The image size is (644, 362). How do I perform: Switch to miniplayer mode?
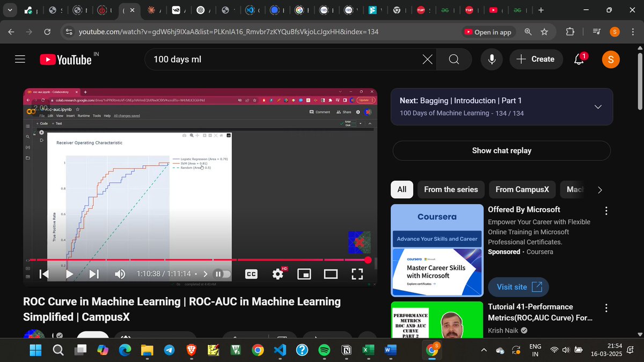304,274
